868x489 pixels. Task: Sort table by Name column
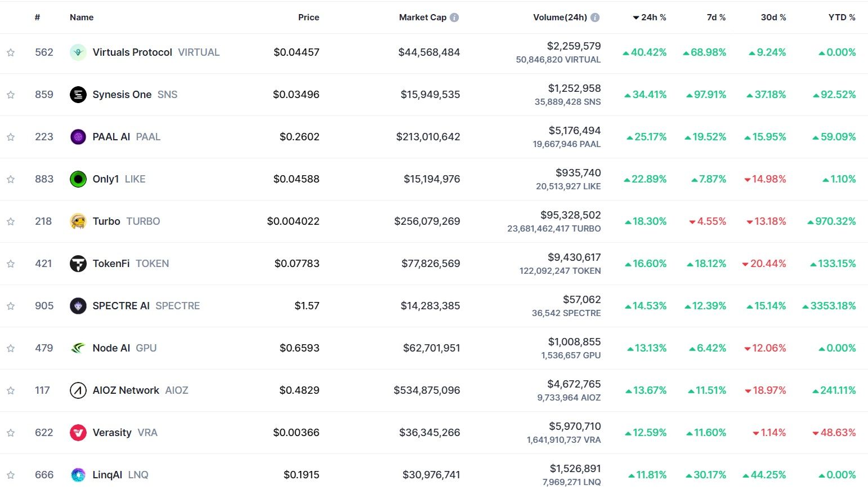pyautogui.click(x=82, y=17)
